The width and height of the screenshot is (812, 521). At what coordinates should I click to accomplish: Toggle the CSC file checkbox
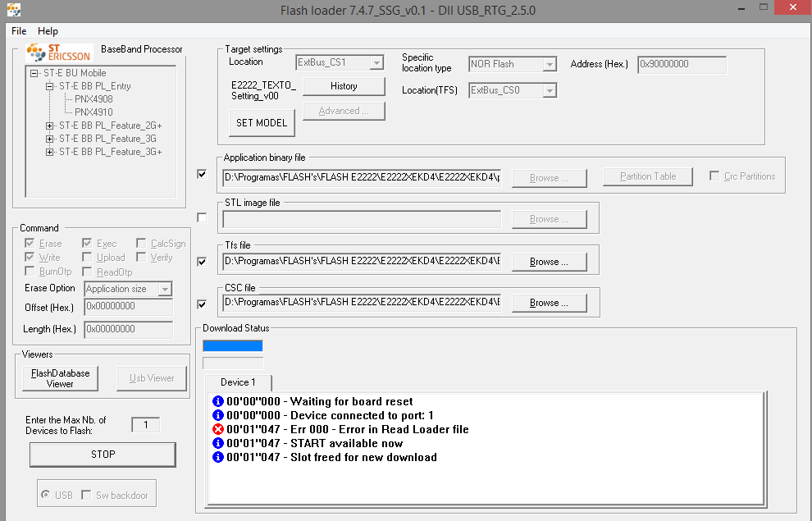pyautogui.click(x=202, y=304)
